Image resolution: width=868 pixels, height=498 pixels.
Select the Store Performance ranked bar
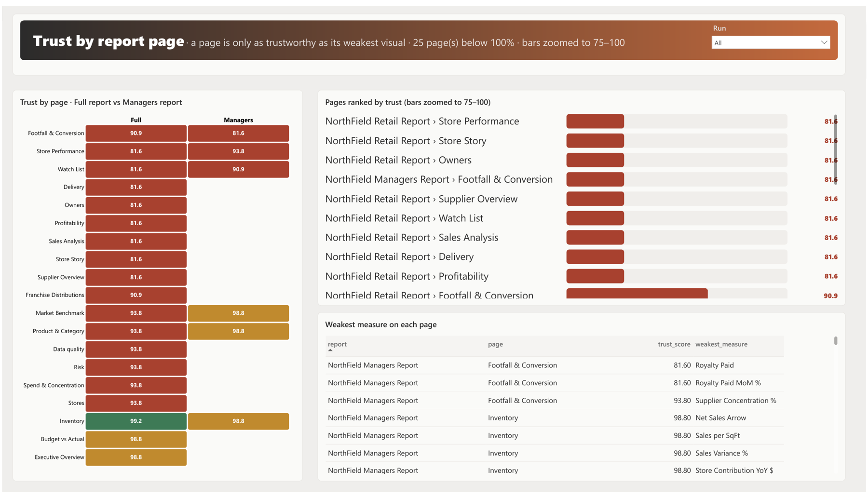click(x=595, y=121)
